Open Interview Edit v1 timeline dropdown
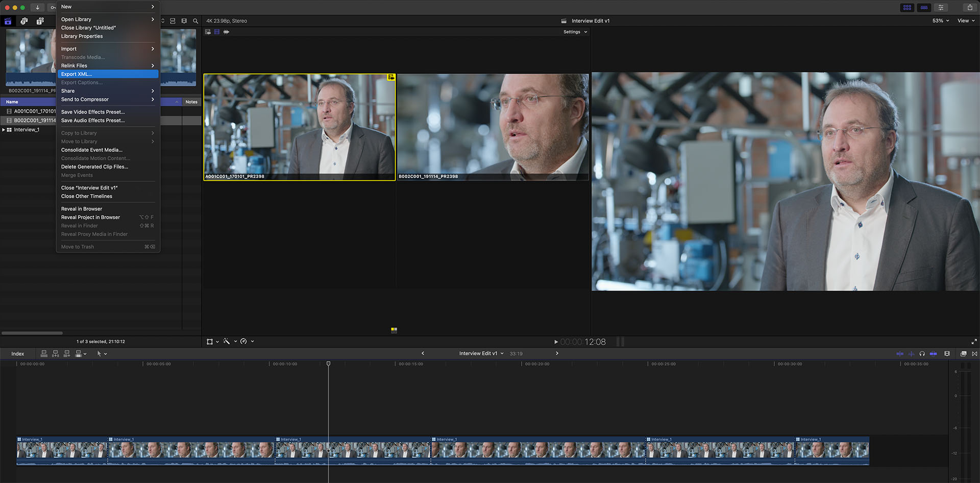The width and height of the screenshot is (980, 483). (481, 353)
